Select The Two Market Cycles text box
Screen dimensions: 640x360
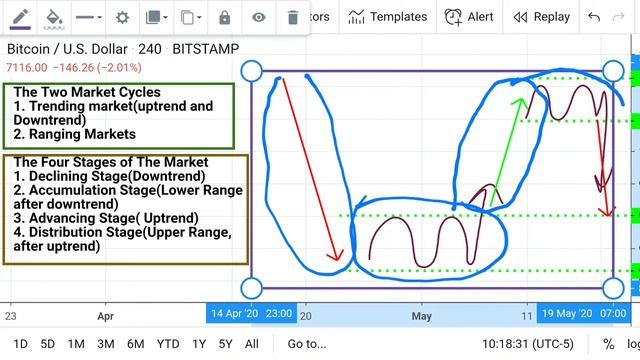[x=119, y=116]
